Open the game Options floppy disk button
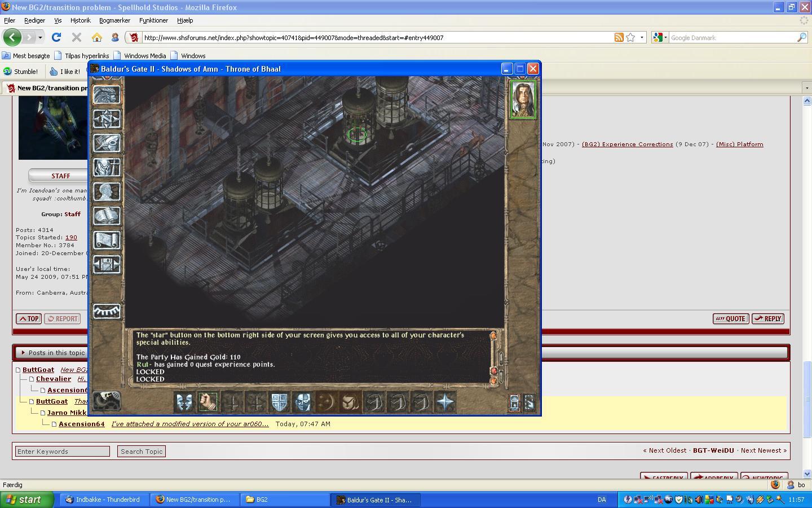Image resolution: width=812 pixels, height=508 pixels. (107, 264)
